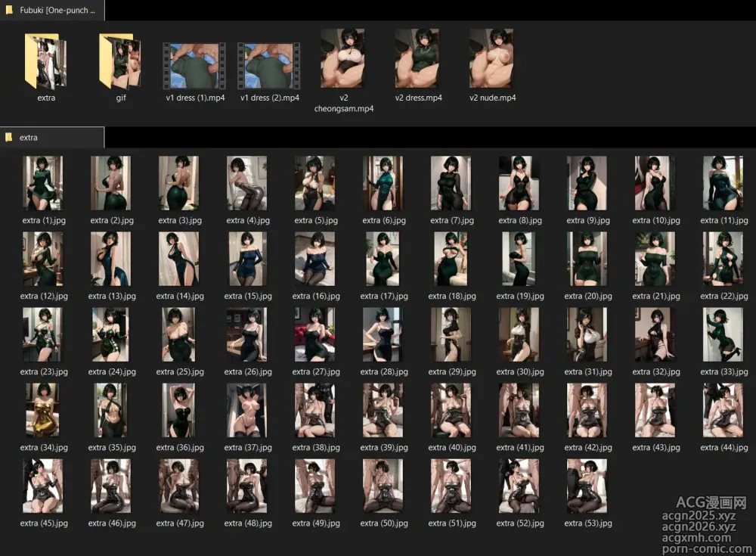Image resolution: width=756 pixels, height=556 pixels.
Task: Click the file name extra (31).jpg
Action: (x=587, y=372)
